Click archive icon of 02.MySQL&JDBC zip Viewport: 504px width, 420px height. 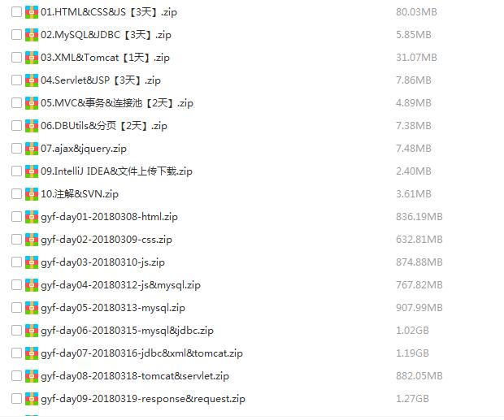(32, 35)
